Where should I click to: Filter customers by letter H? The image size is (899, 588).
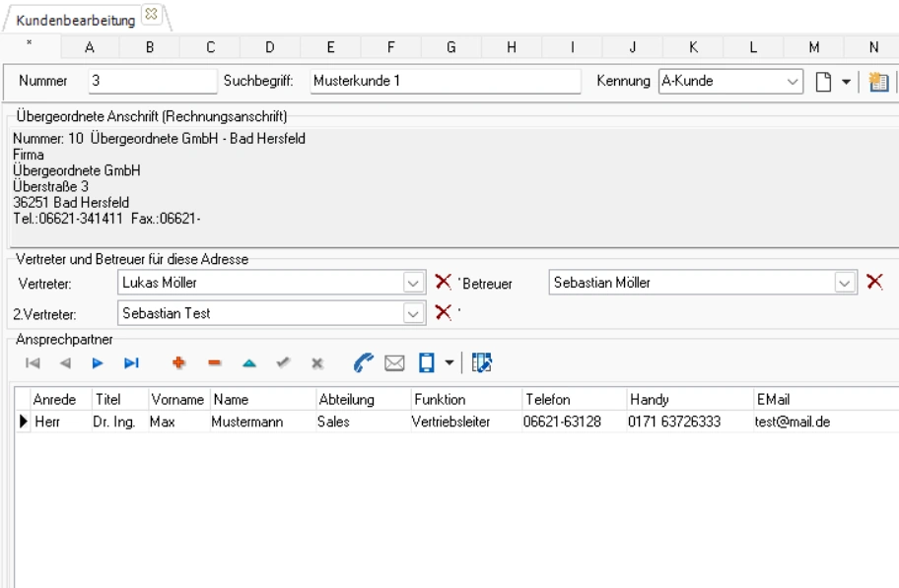click(x=512, y=47)
